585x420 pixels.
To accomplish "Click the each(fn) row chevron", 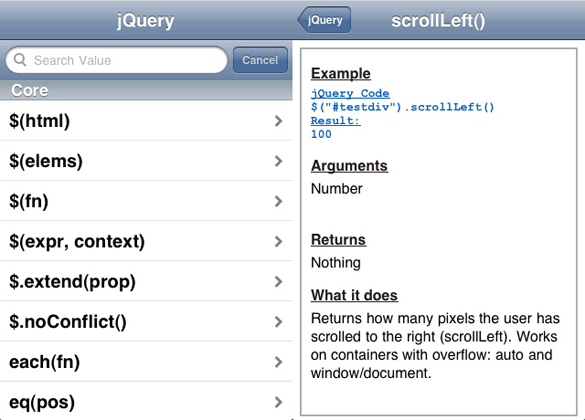I will click(x=278, y=362).
